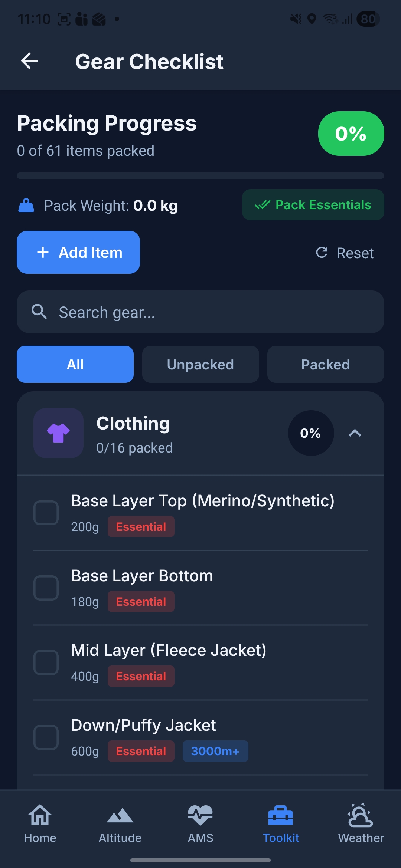
Task: Mark Mid Layer (Fleece Jacket) as packed
Action: tap(46, 662)
